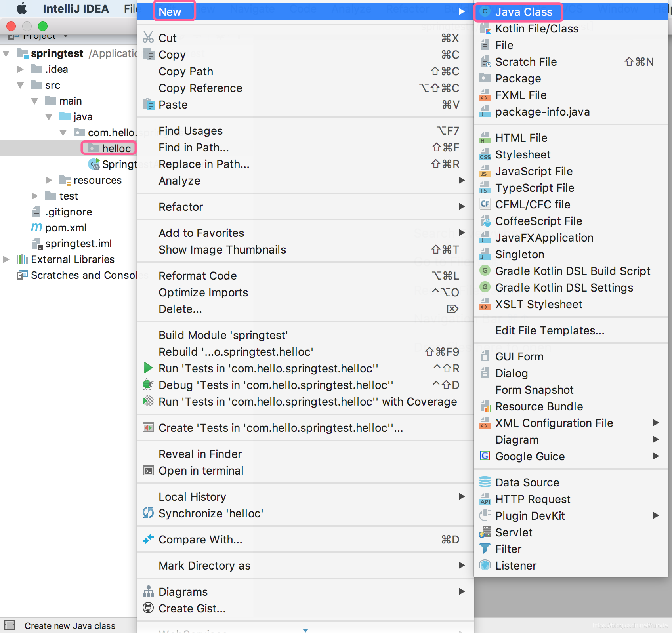Click the Filter funnel icon

(x=485, y=549)
